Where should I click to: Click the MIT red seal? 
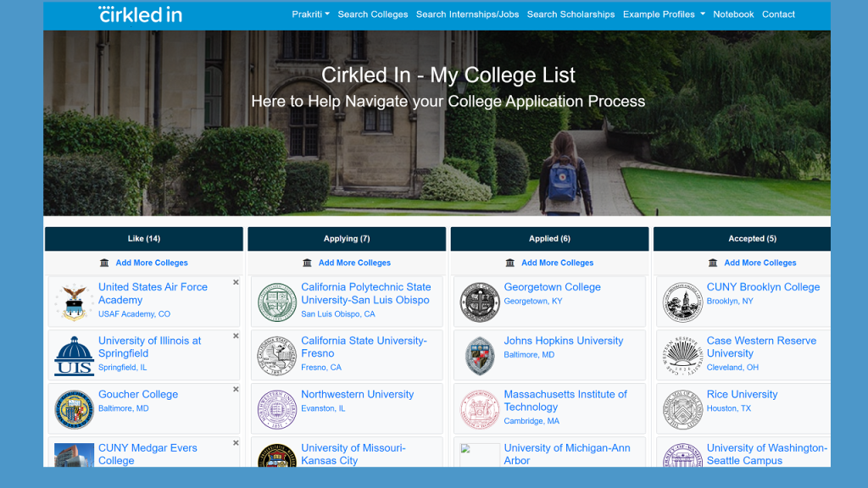pos(480,409)
